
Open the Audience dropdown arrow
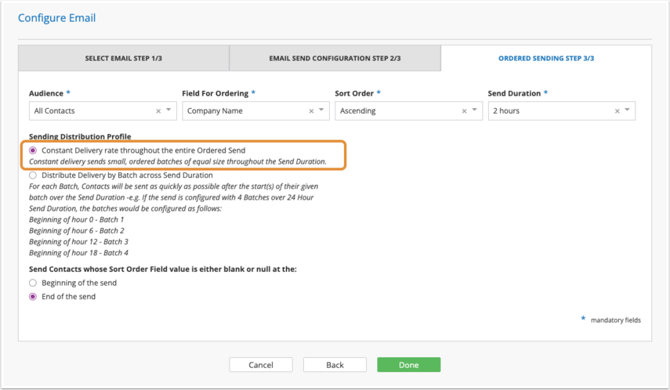169,110
